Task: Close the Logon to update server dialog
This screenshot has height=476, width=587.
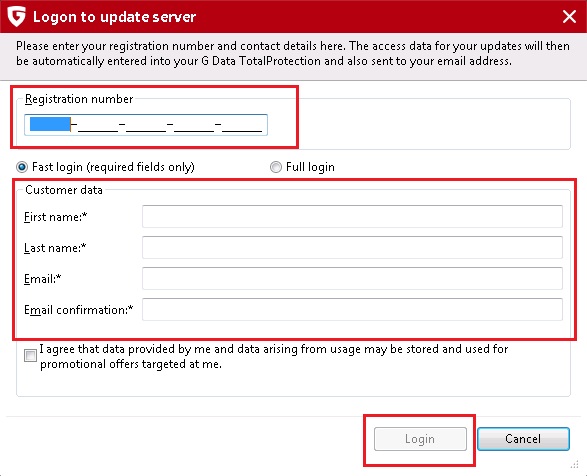Action: (x=569, y=16)
